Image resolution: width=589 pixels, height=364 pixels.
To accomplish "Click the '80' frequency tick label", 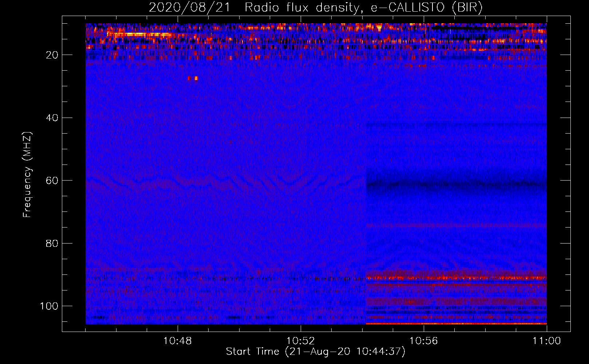I will pyautogui.click(x=52, y=243).
